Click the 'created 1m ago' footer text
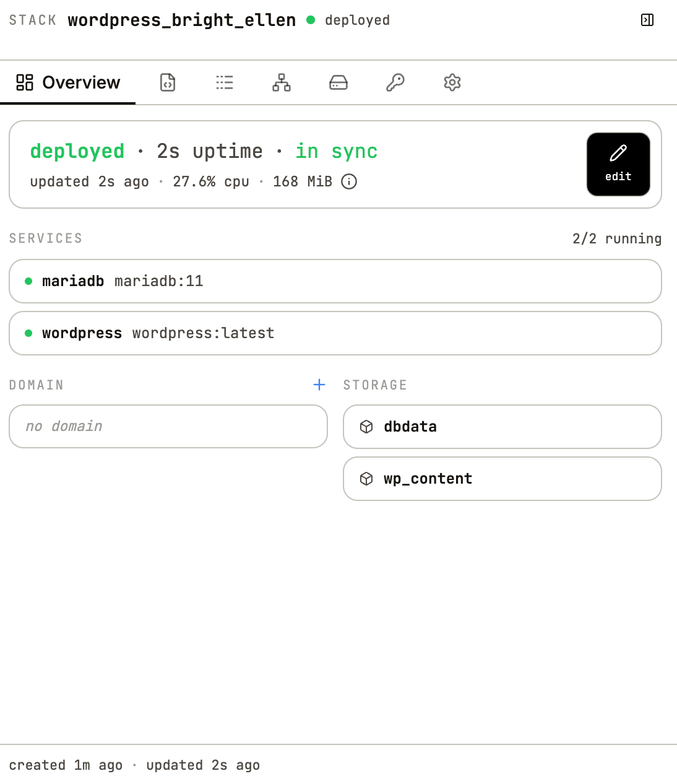Viewport: 677px width, 784px height. coord(66,765)
